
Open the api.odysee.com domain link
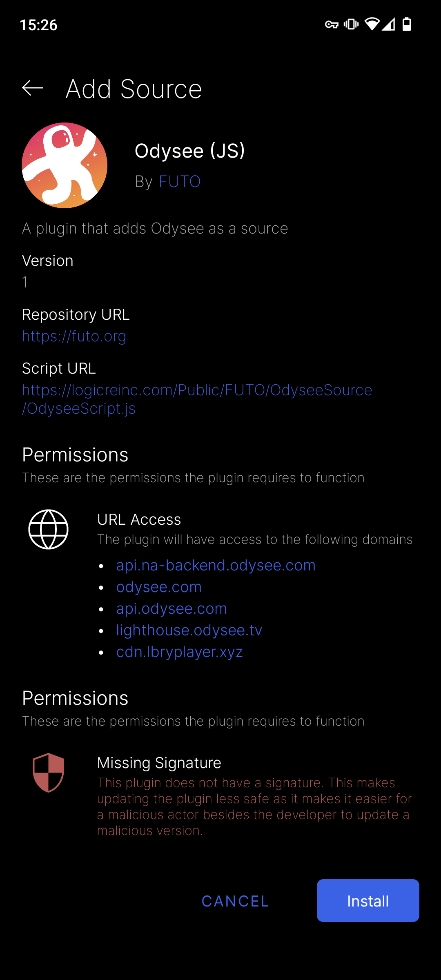[x=171, y=608]
